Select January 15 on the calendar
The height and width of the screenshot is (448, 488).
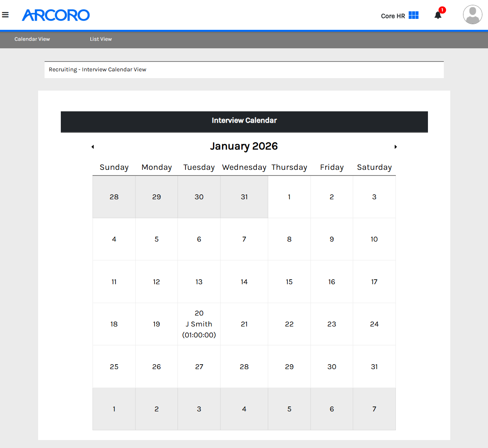coord(289,282)
